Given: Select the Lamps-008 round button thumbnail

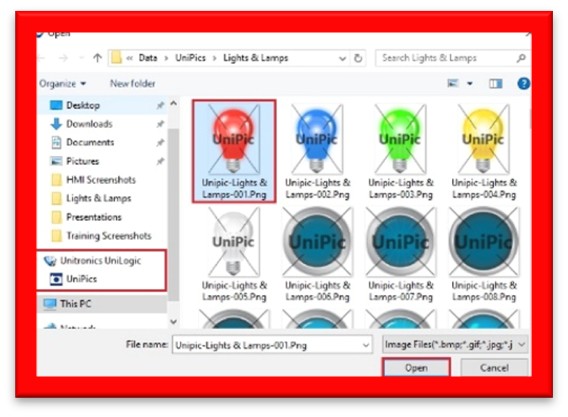Looking at the screenshot, I should [483, 242].
